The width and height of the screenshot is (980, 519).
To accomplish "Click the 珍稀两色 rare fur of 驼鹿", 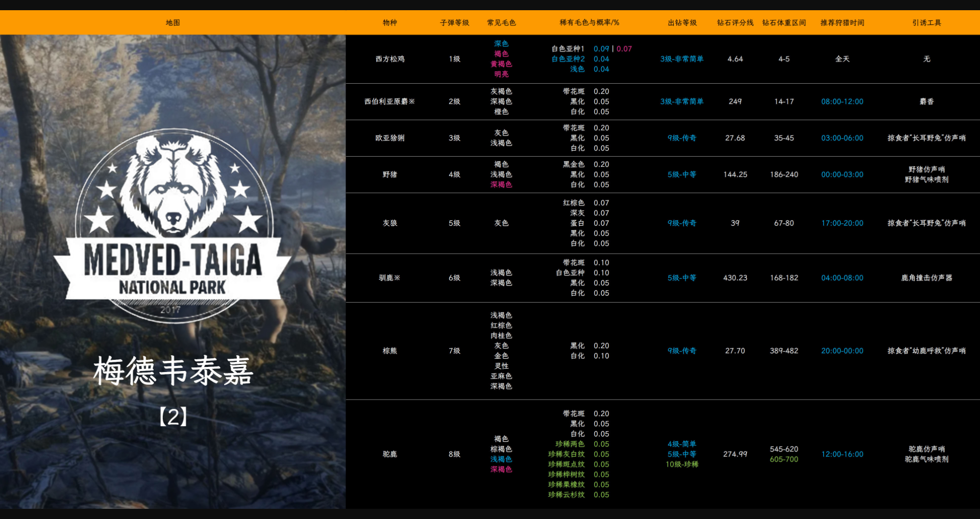I will coord(570,444).
